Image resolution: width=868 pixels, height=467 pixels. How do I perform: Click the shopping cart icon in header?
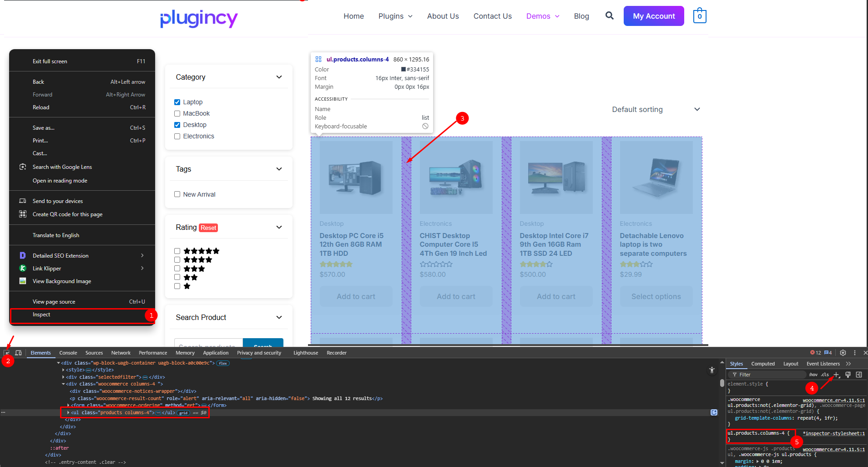[x=699, y=15]
